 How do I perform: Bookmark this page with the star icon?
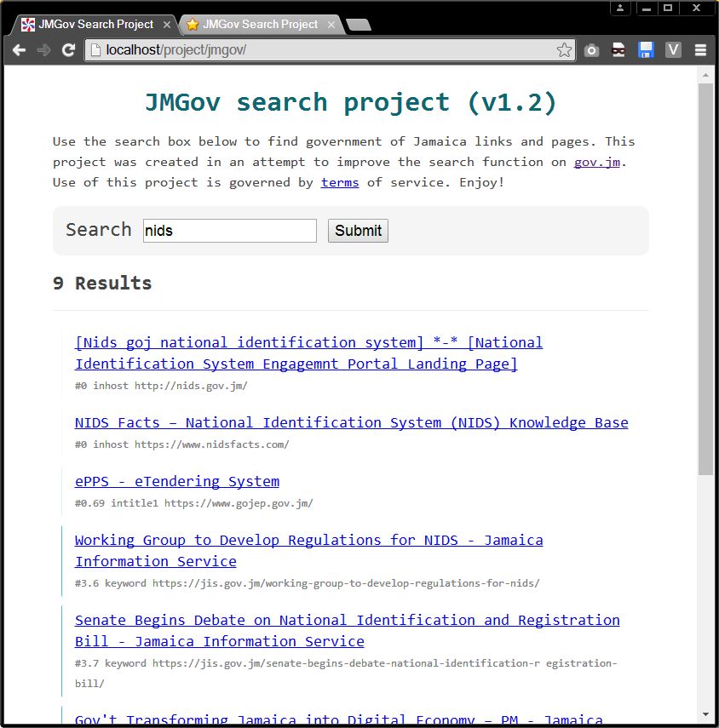pos(564,49)
